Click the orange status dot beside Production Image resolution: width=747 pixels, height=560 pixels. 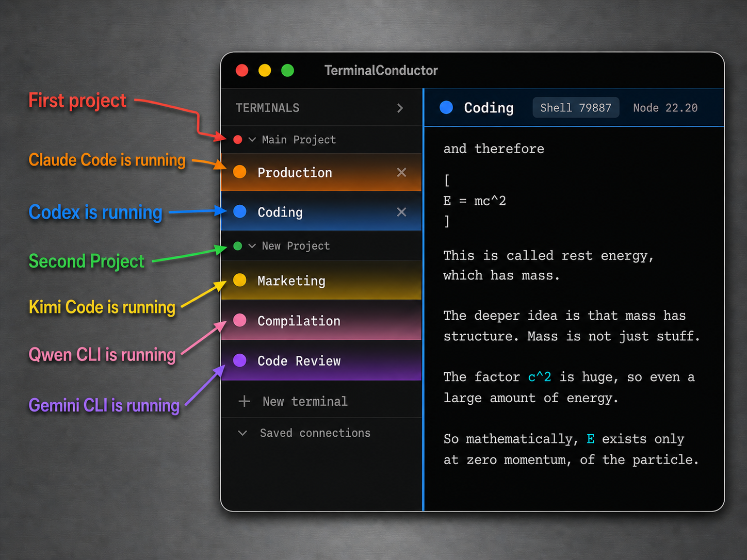(x=240, y=172)
